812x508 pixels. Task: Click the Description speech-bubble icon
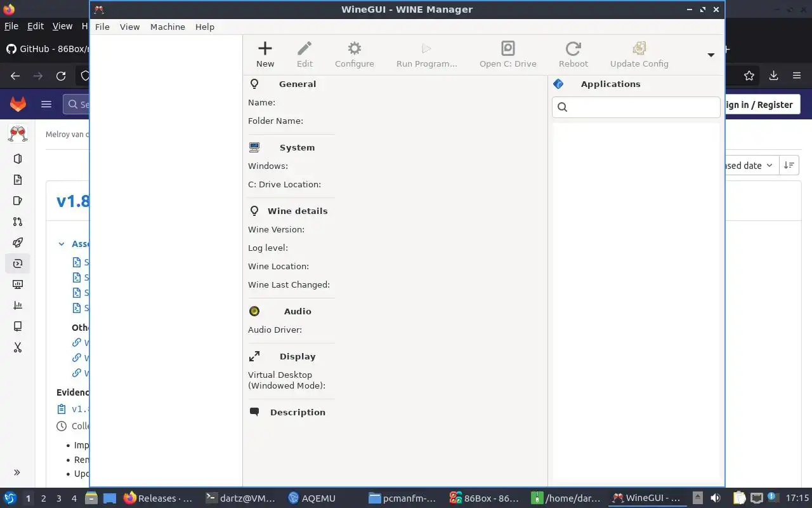click(x=254, y=412)
